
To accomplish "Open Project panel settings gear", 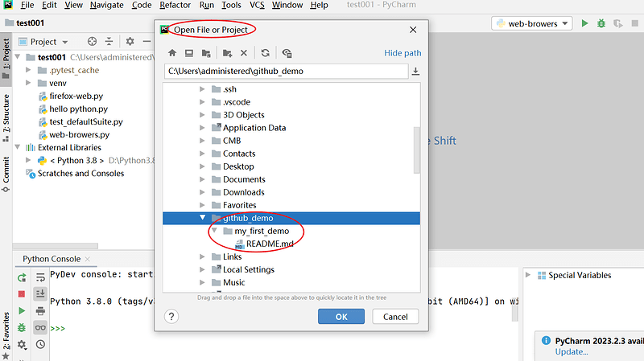I will tap(130, 42).
